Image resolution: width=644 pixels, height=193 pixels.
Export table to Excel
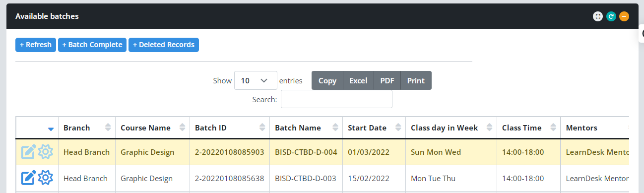[x=358, y=80]
